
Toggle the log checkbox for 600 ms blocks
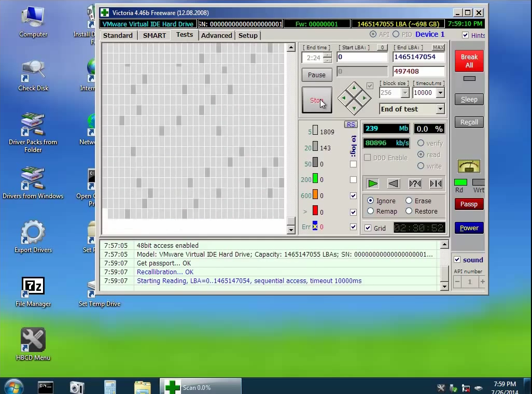(353, 195)
